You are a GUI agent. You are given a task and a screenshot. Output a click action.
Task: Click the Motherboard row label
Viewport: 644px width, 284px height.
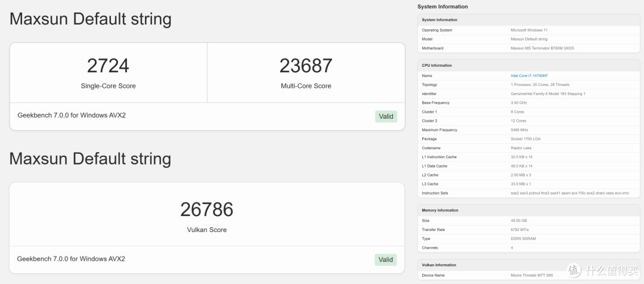(432, 48)
